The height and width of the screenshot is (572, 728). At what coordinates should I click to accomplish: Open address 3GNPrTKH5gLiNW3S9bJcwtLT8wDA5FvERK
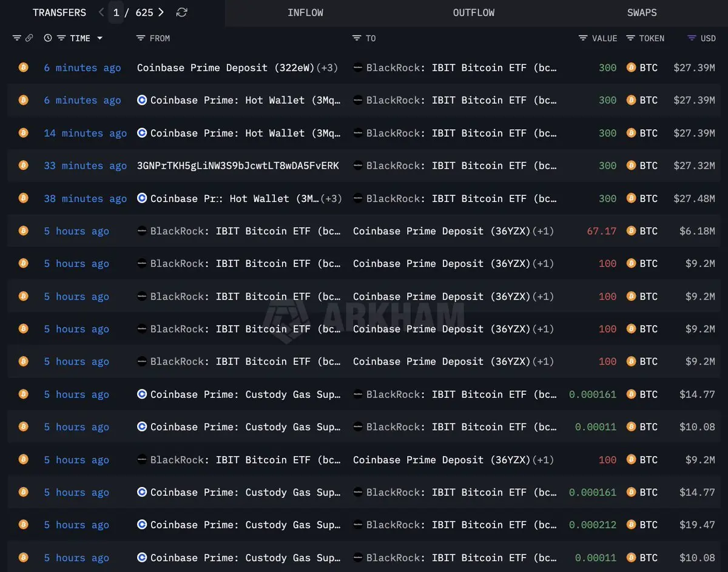pos(238,166)
